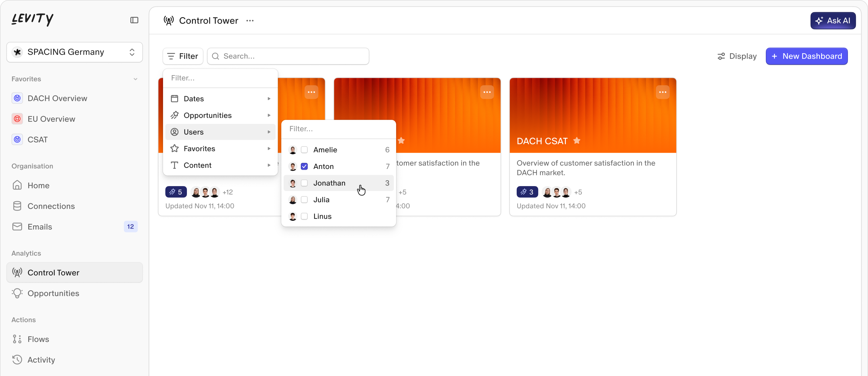Collapse the sidebar panel icon
Screen dimensions: 868x376
click(134, 20)
